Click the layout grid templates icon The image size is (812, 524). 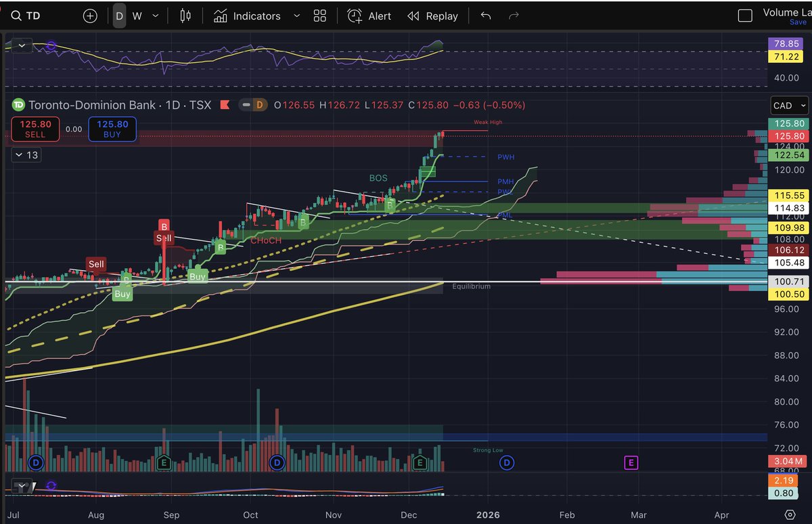click(320, 16)
